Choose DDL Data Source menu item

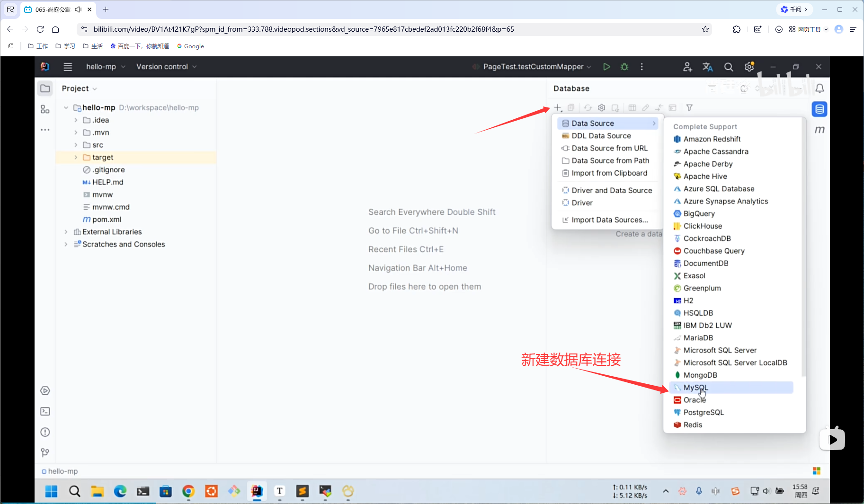pyautogui.click(x=607, y=136)
